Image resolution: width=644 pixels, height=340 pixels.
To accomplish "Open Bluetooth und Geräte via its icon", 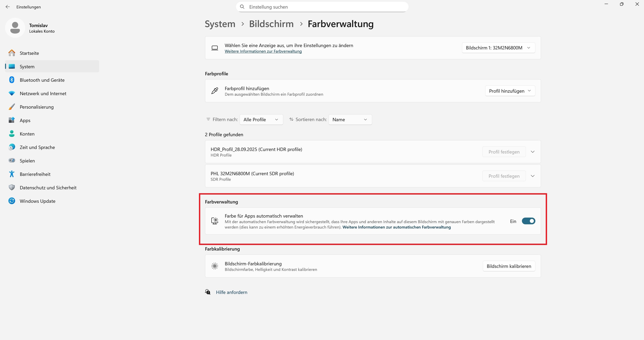I will (12, 80).
